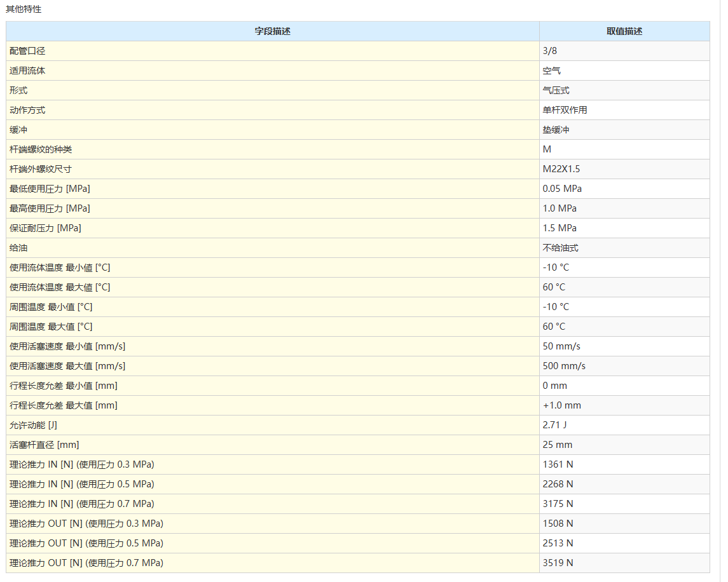Click the 1.5 MPa proof pressure value
Screen dimensions: 728x582
point(560,228)
